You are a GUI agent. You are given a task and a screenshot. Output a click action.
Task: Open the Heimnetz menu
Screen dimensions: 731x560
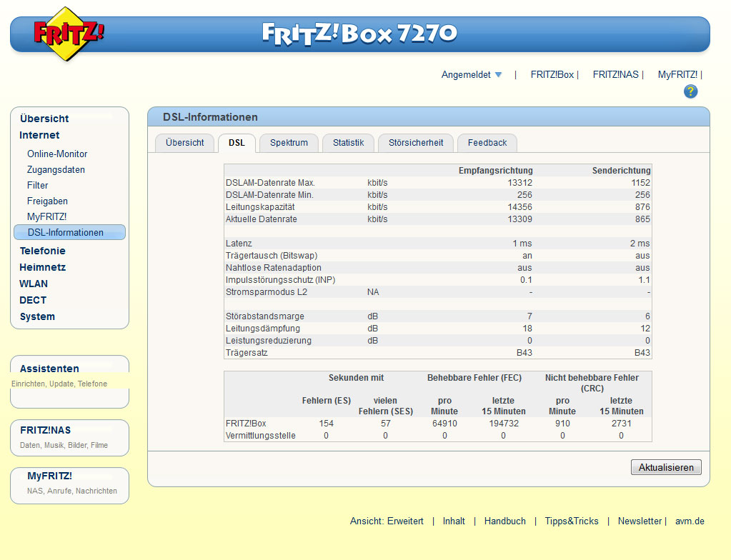click(x=42, y=267)
